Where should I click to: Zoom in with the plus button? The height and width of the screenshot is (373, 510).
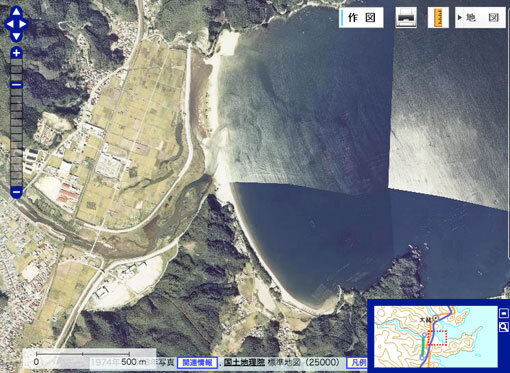(16, 53)
